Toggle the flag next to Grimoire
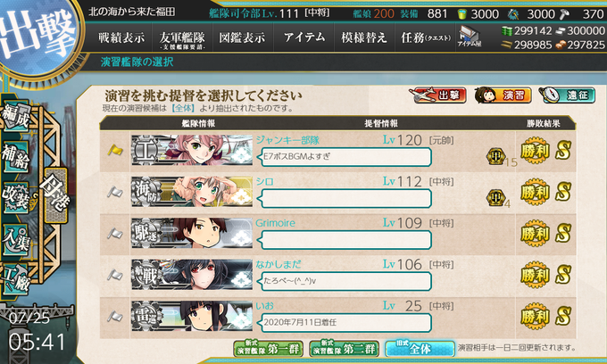This screenshot has width=607, height=364. pos(115,233)
